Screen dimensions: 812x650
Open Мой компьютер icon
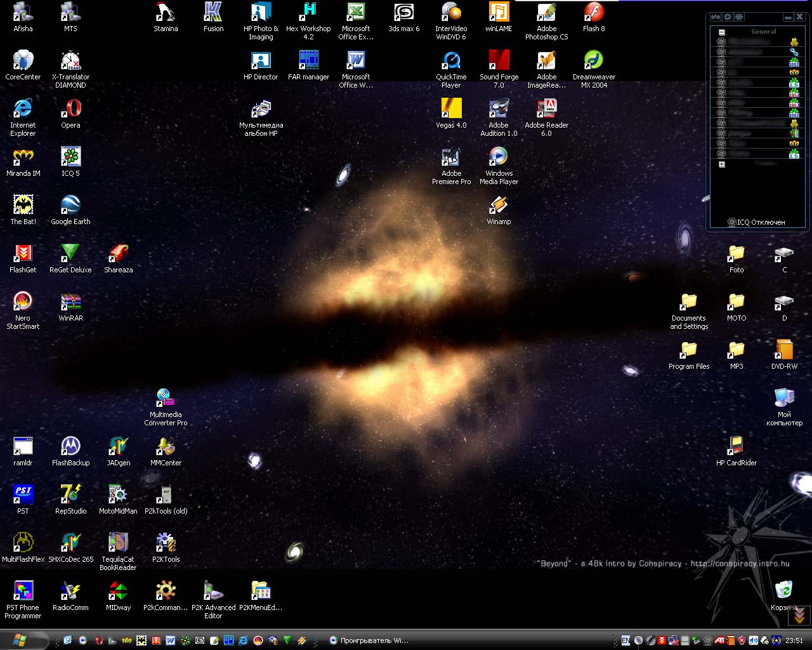[x=784, y=407]
